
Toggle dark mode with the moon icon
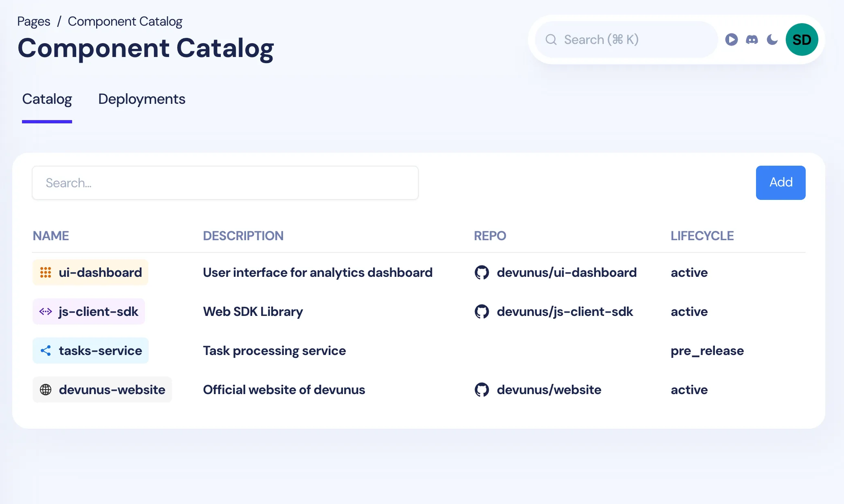tap(771, 39)
